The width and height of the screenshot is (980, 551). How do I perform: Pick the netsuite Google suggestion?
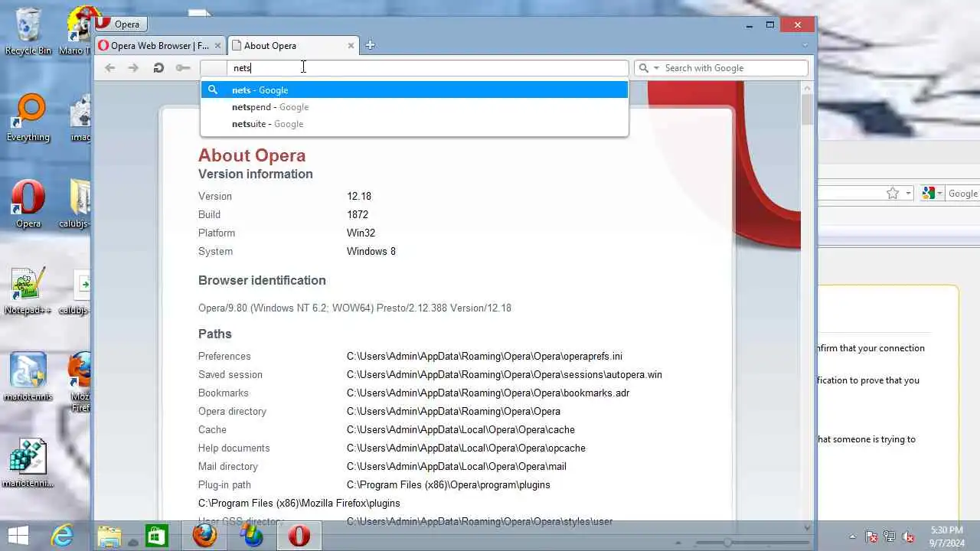pyautogui.click(x=414, y=124)
